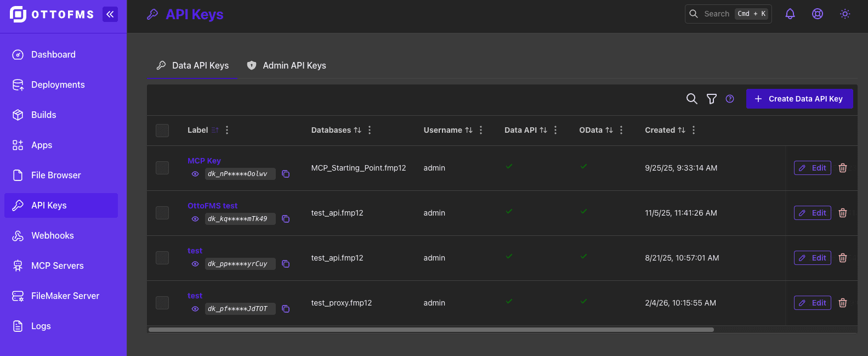Open the MCP Key label link
This screenshot has width=868, height=356.
pos(204,161)
